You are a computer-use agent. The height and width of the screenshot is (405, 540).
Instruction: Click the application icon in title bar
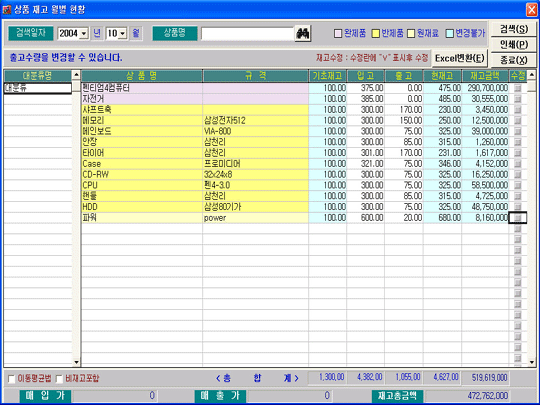7,9
